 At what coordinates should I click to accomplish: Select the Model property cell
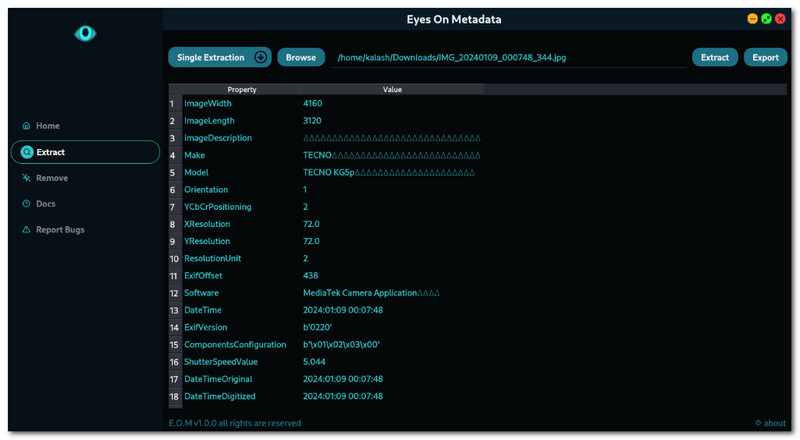click(241, 173)
